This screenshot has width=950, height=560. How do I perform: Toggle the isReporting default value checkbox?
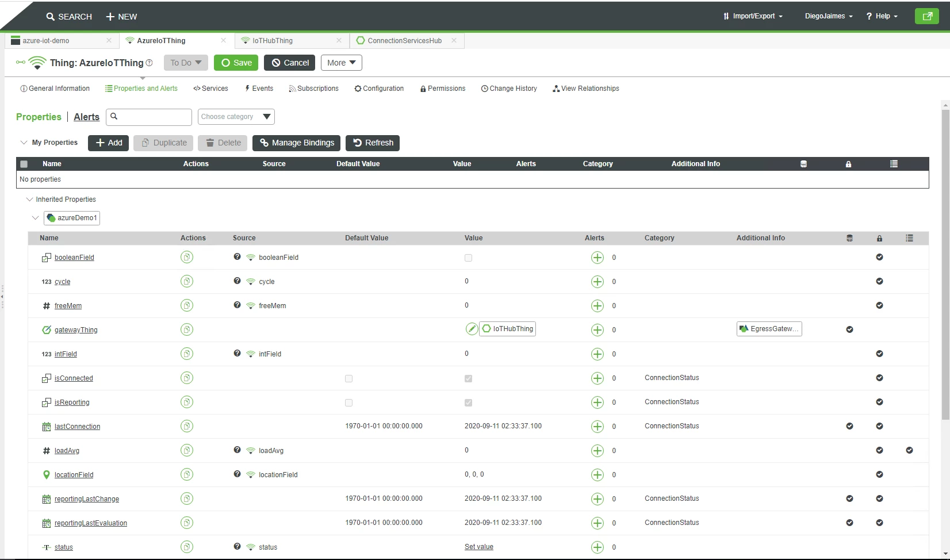pos(348,402)
